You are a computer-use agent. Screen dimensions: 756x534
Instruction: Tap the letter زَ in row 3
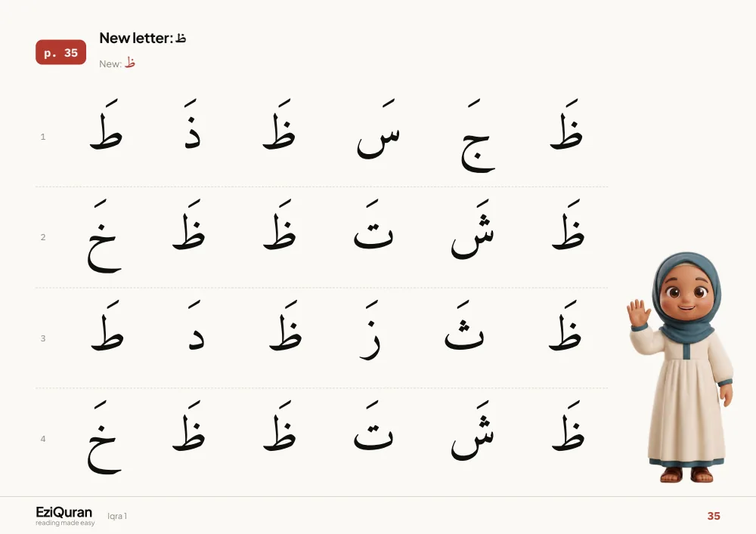[x=370, y=330]
